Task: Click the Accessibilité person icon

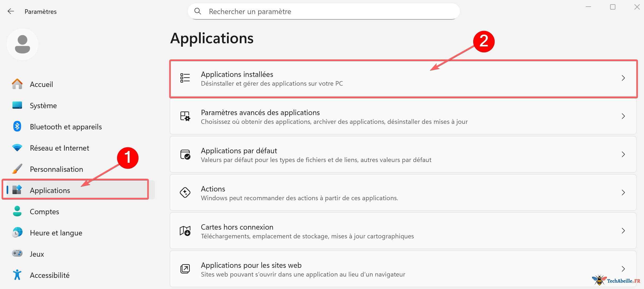Action: pos(17,275)
